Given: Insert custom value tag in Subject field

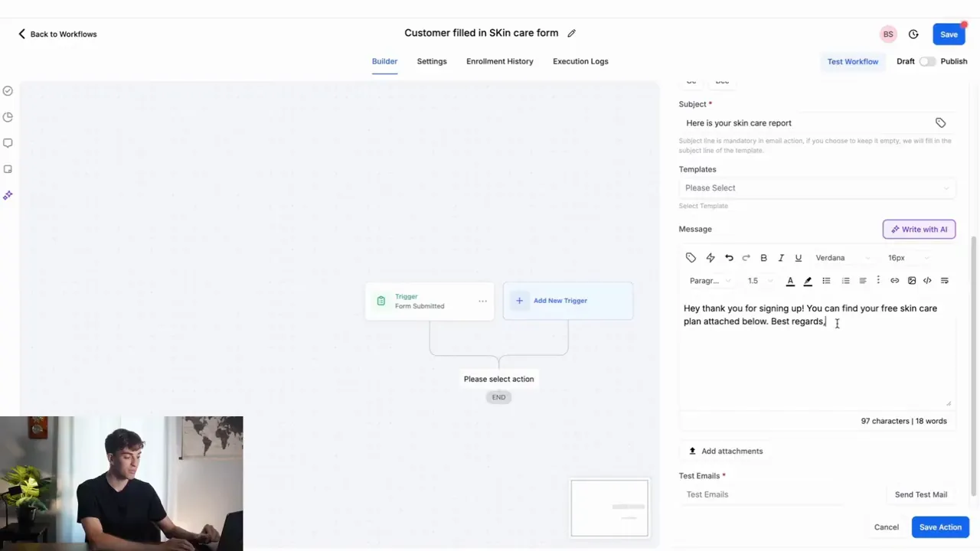Looking at the screenshot, I should coord(940,123).
